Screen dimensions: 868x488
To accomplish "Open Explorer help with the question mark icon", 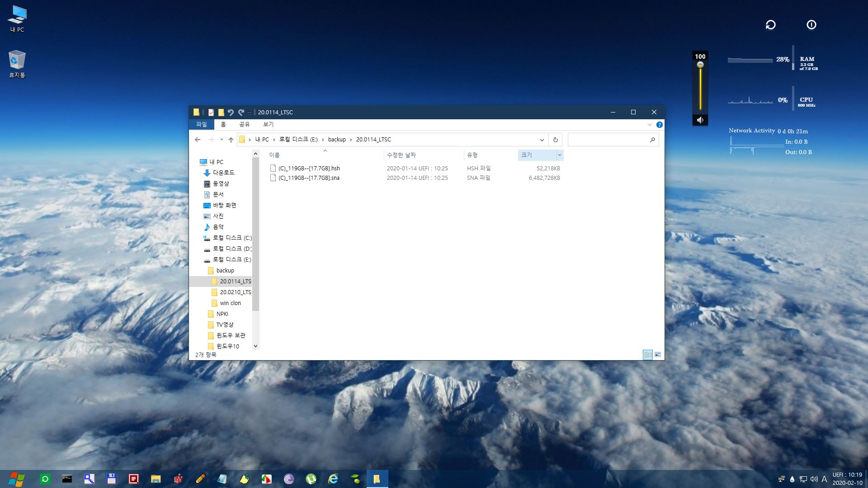I will (659, 125).
